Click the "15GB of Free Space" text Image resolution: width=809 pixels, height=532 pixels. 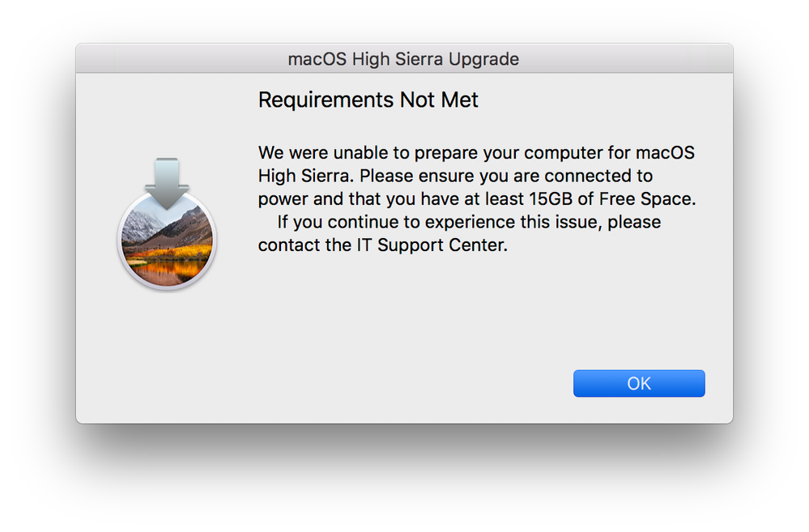coord(612,198)
